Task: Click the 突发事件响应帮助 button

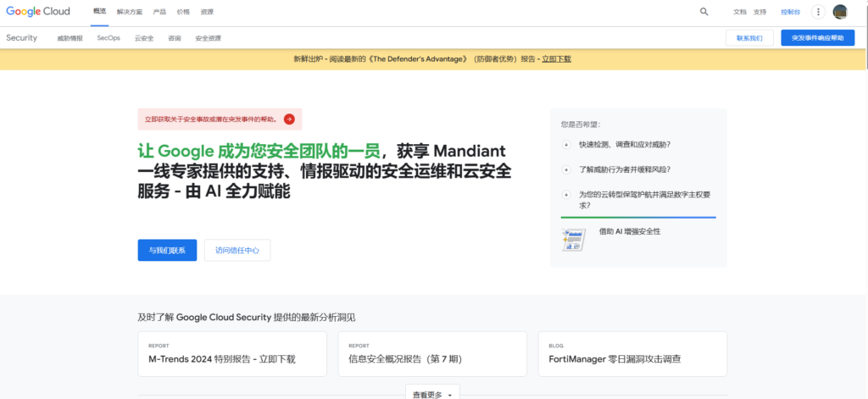Action: pyautogui.click(x=818, y=38)
